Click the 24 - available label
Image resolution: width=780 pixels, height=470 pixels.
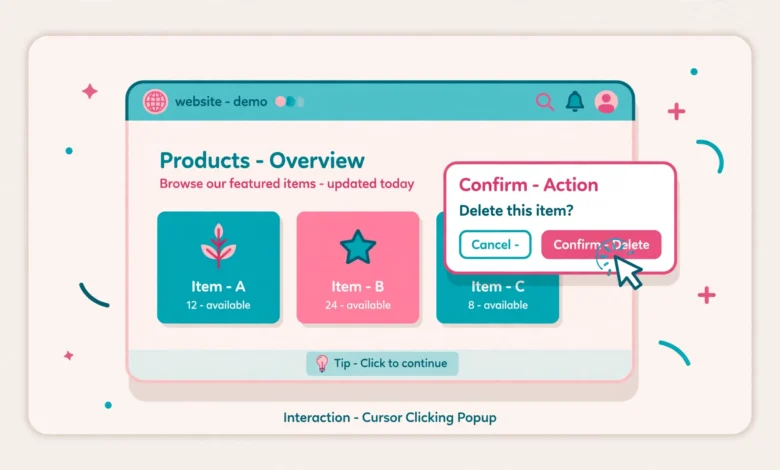pos(358,305)
